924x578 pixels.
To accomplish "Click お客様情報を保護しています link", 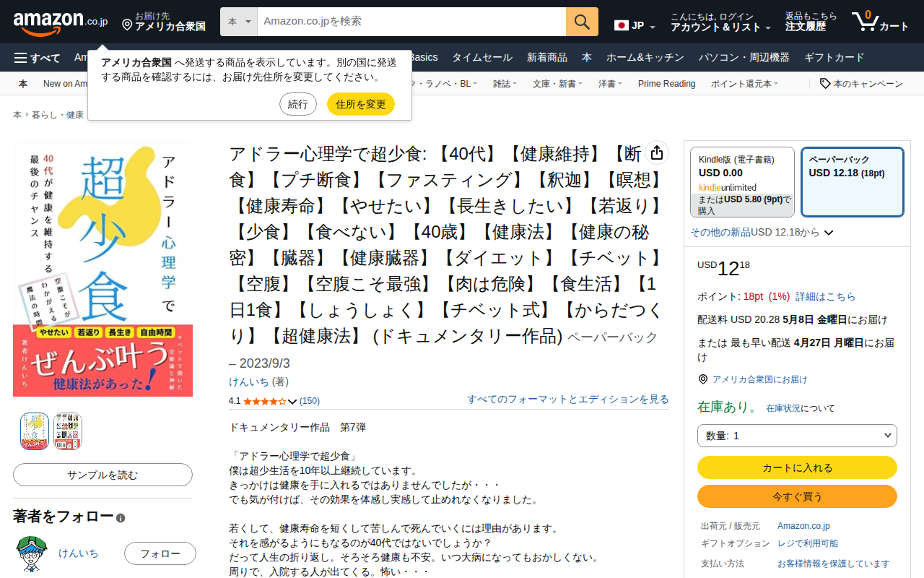I will coord(834,564).
